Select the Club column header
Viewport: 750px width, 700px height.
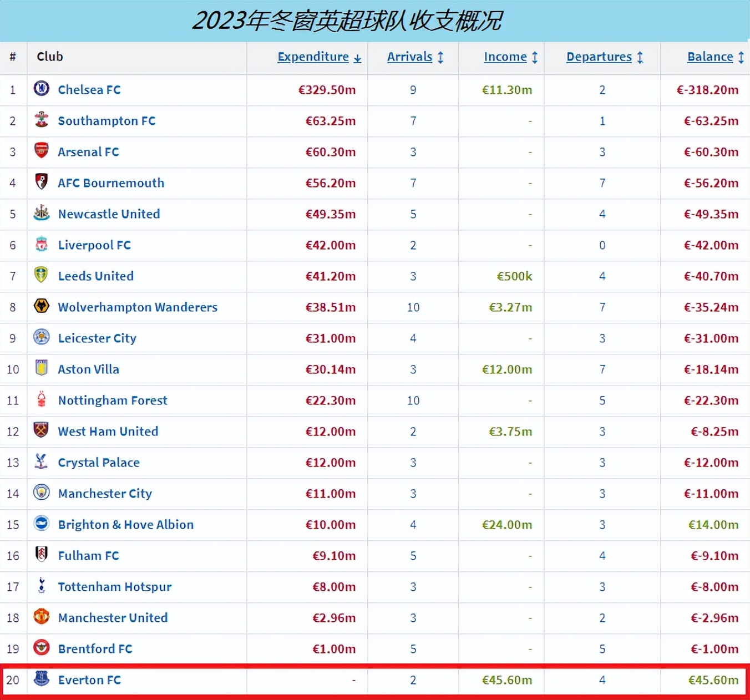pyautogui.click(x=49, y=57)
